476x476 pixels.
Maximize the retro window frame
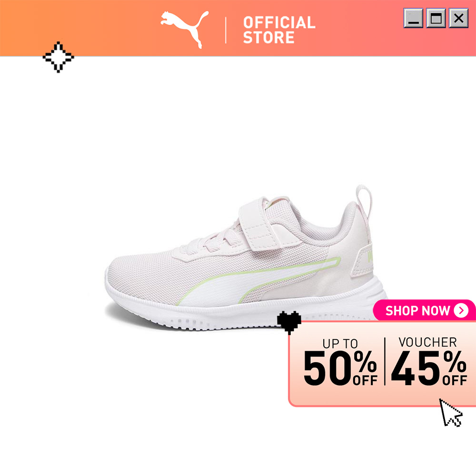436,18
